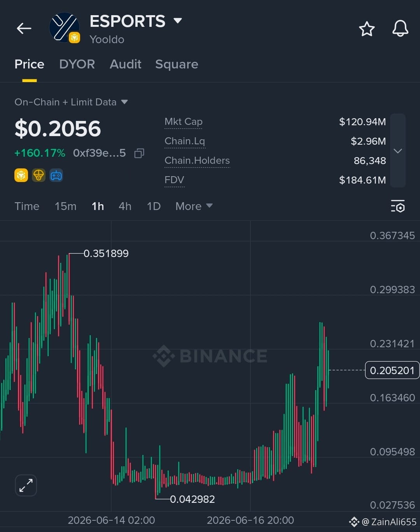The width and height of the screenshot is (420, 532).
Task: Open More timeframes dropdown
Action: (x=194, y=206)
